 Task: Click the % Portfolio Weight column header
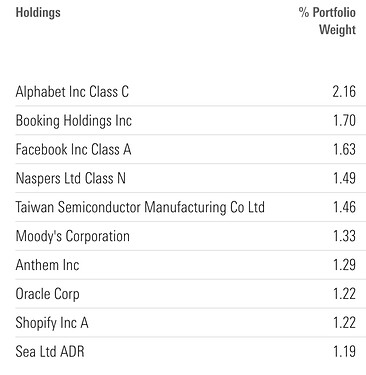327,21
